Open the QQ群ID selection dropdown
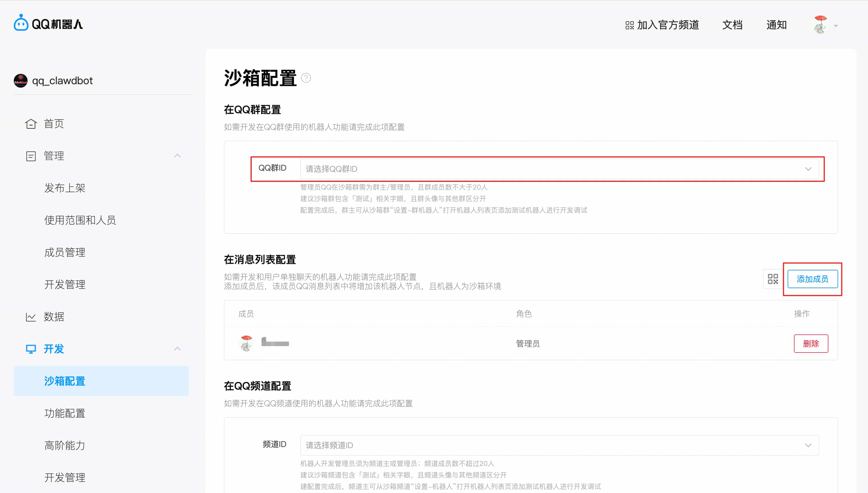Viewport: 868px width, 493px height. point(559,169)
